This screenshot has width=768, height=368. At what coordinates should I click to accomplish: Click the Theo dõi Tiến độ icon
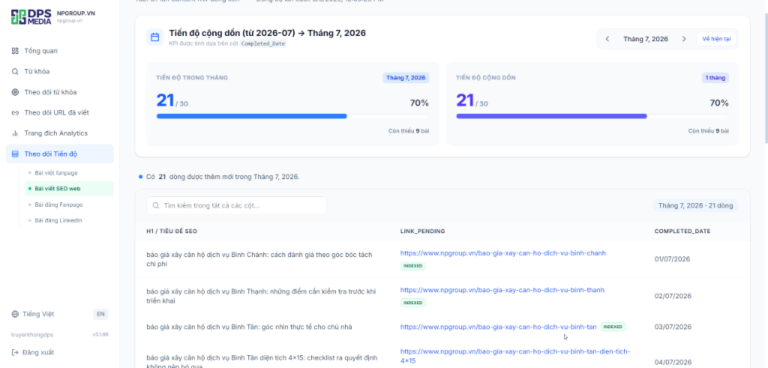tap(15, 154)
